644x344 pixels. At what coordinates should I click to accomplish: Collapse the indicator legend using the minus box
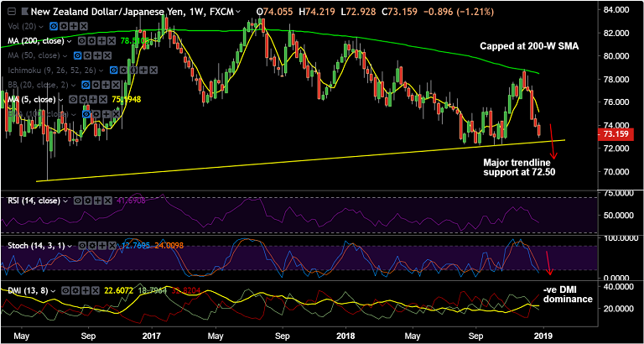12,11
